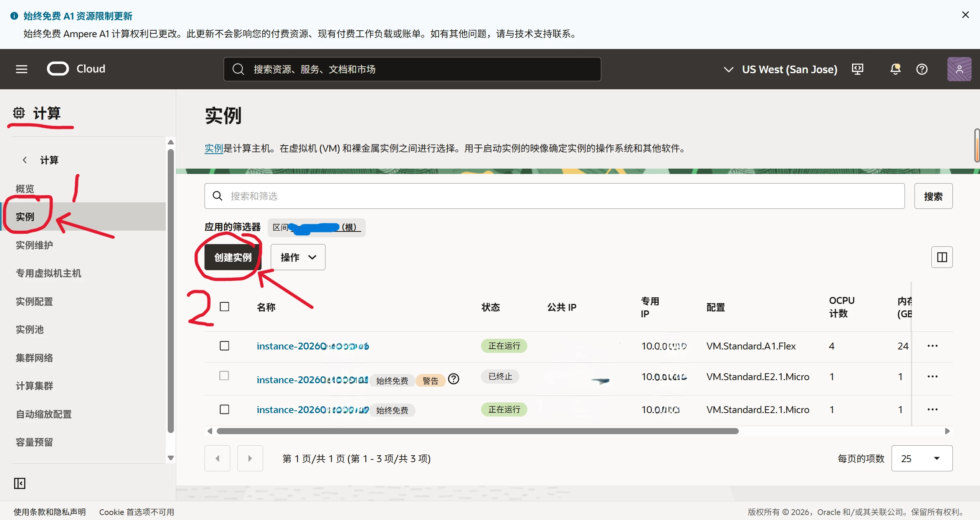Collapse the side navigation panel icon
Viewport: 980px width, 520px height.
(20, 483)
